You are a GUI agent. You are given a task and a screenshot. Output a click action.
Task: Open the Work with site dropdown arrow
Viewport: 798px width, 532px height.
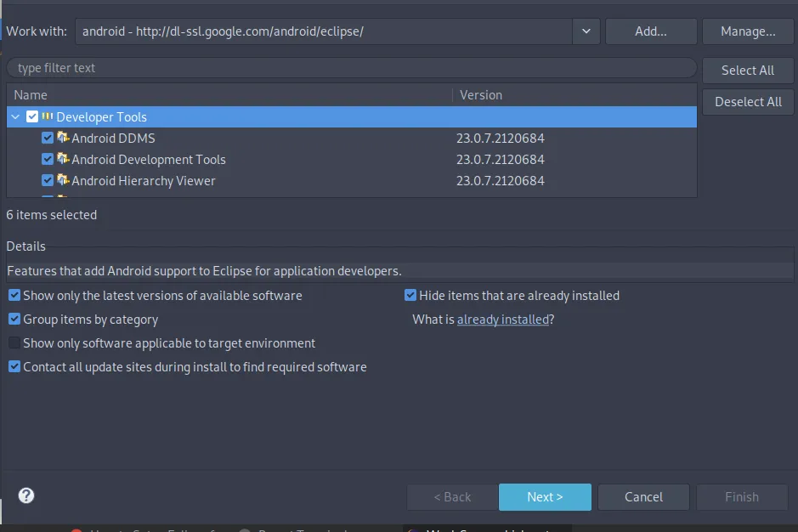[586, 31]
